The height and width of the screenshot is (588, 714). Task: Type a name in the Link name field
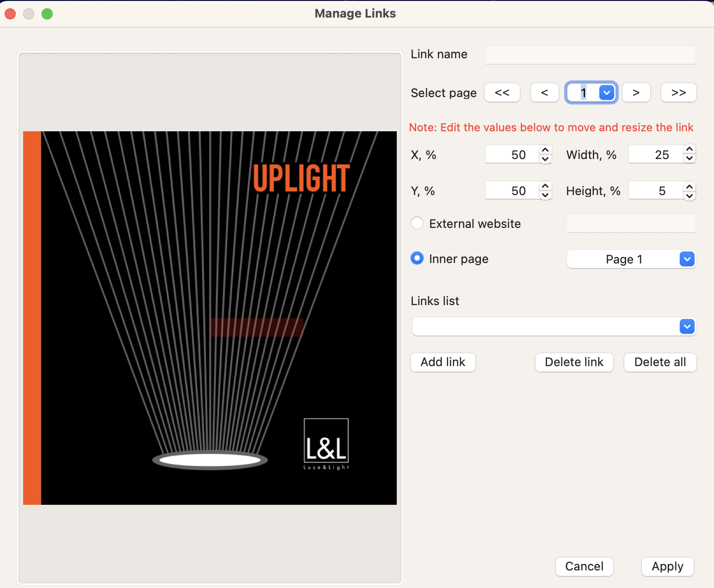click(x=590, y=55)
